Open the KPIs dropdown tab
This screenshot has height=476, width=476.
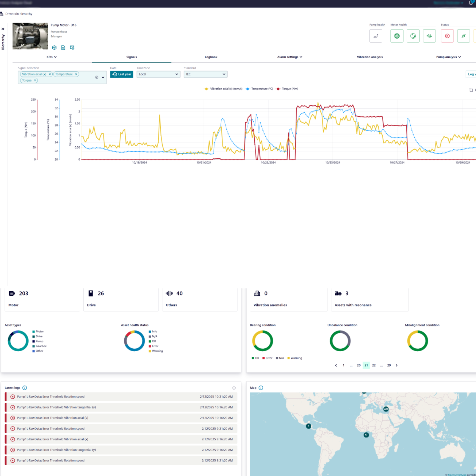click(x=51, y=57)
